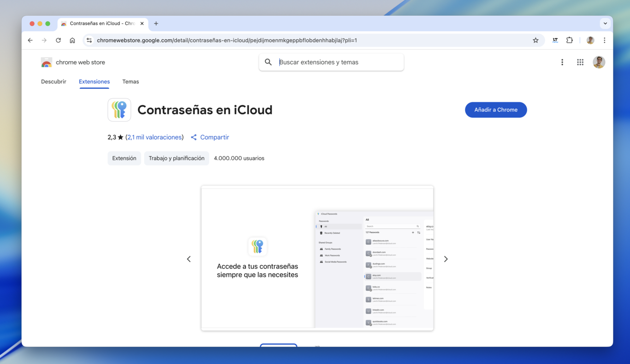Click the Añadir a Chrome button
Image resolution: width=630 pixels, height=364 pixels.
point(496,110)
